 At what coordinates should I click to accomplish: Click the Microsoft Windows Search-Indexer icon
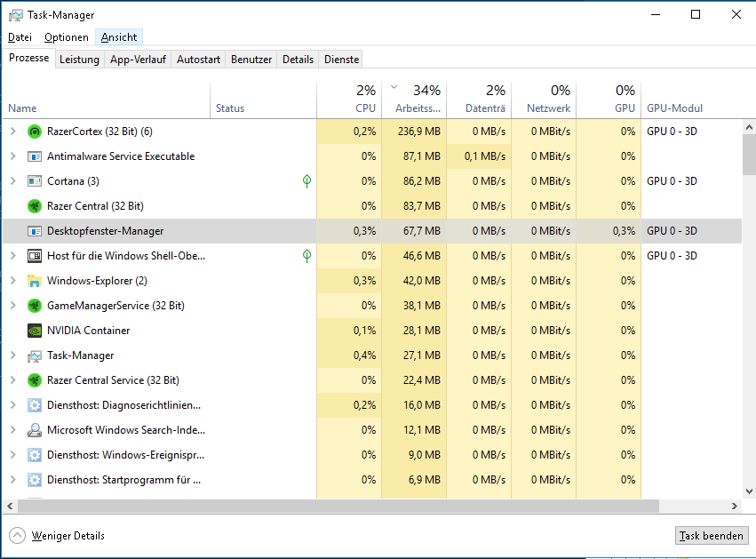click(35, 430)
